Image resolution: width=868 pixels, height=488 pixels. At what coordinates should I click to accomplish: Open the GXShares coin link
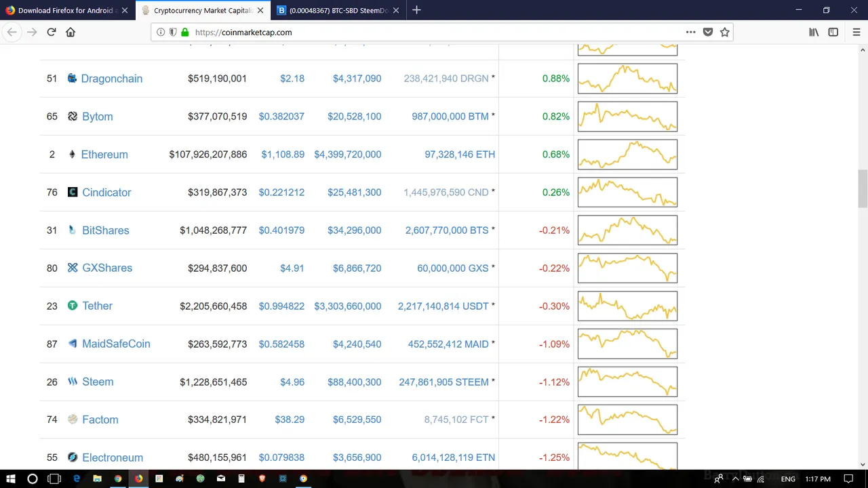pyautogui.click(x=107, y=268)
